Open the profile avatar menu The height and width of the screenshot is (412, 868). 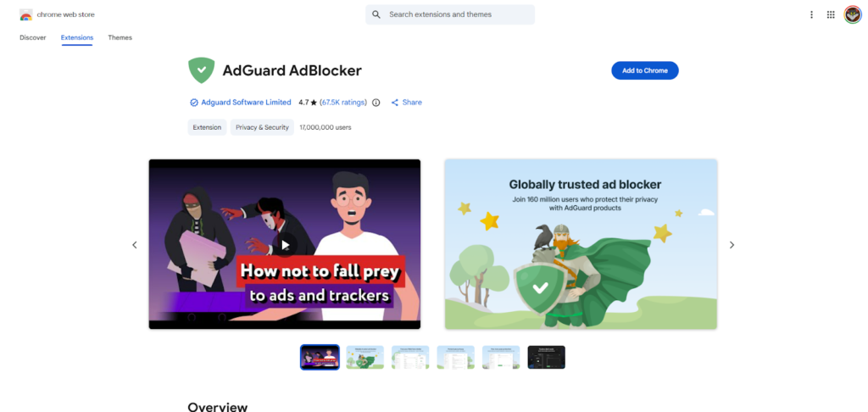click(x=853, y=15)
